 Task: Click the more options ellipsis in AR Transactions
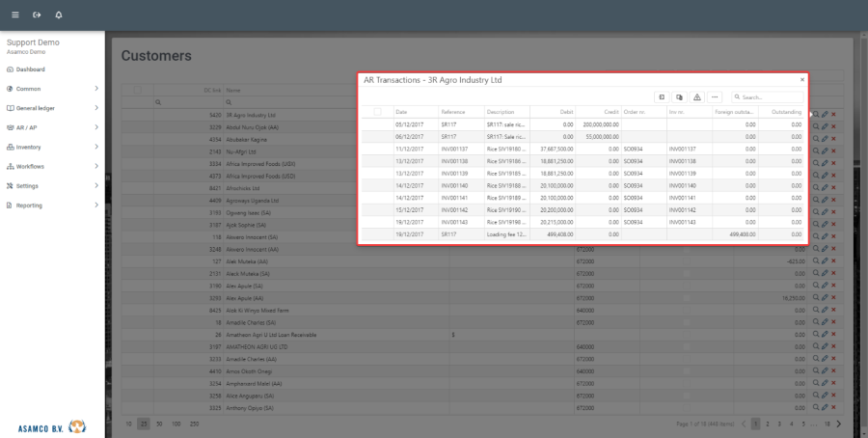click(715, 97)
